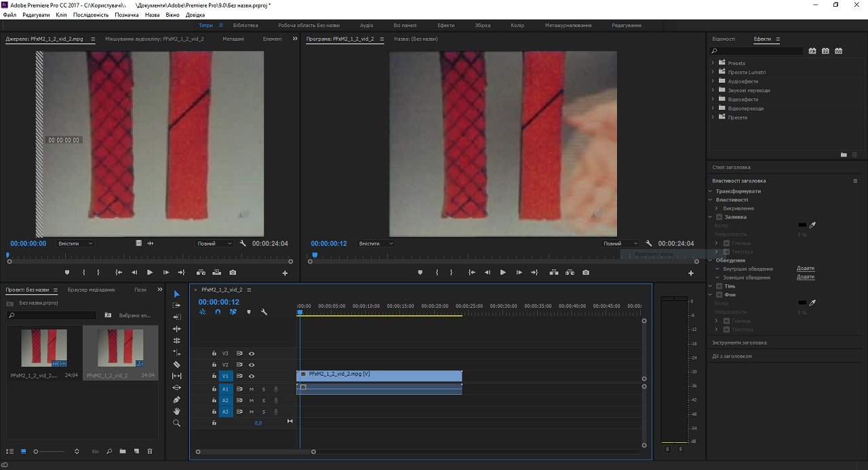The width and height of the screenshot is (868, 470).
Task: Click the Фон color swatch
Action: tap(802, 303)
